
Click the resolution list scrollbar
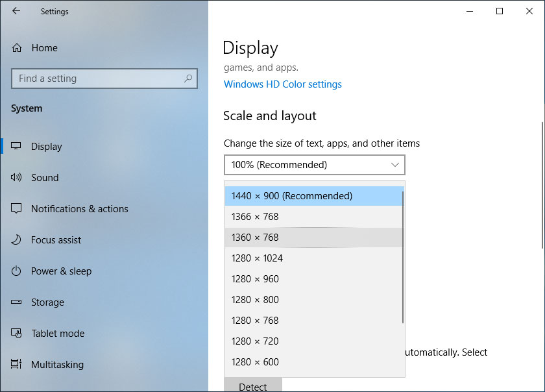403,256
